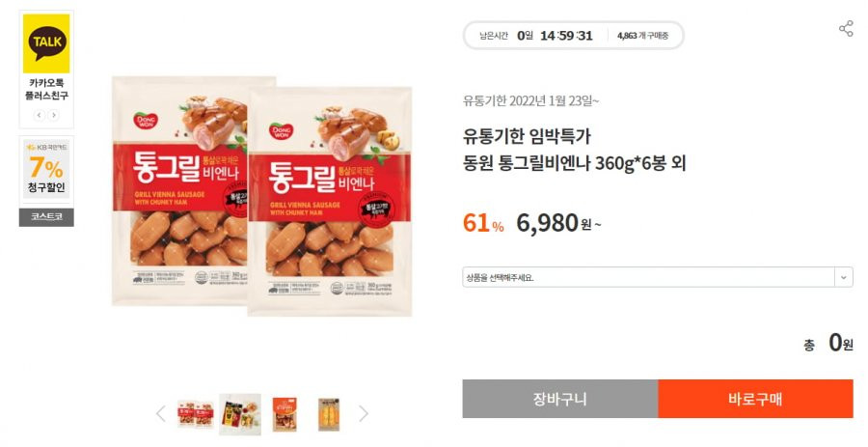Select third orange package thumbnail
This screenshot has width=868, height=447.
point(285,414)
